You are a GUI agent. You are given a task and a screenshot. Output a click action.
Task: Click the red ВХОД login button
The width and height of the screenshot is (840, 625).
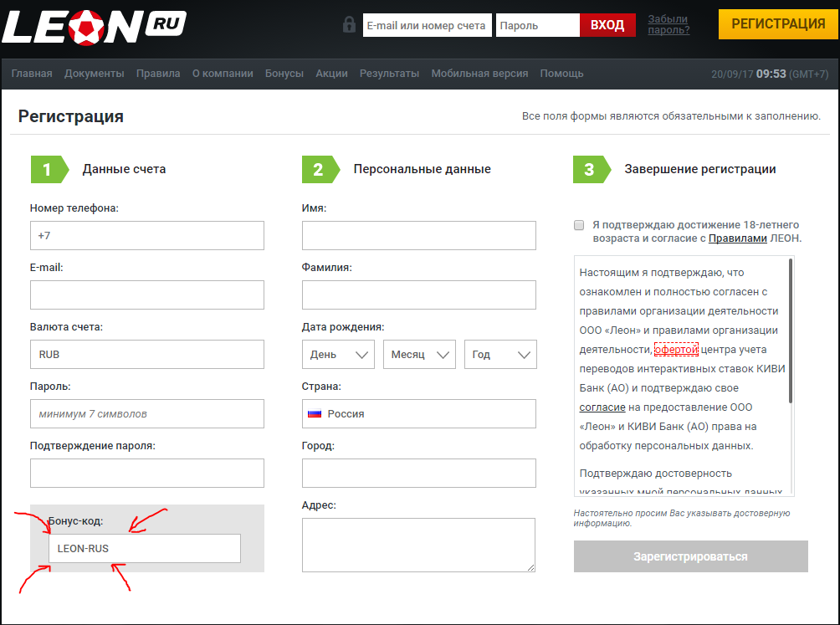pyautogui.click(x=607, y=25)
